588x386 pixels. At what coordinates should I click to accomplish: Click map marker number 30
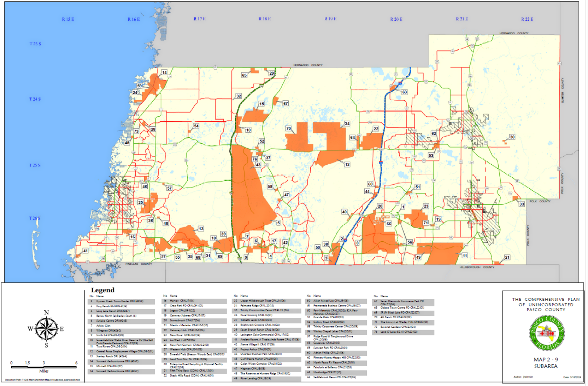tap(512, 137)
